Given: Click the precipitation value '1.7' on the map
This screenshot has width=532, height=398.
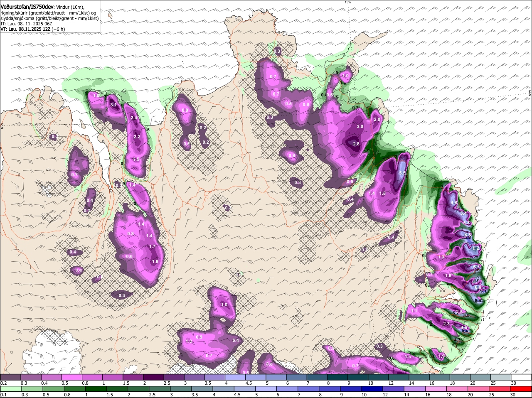Looking at the screenshot, I should pos(152,246).
